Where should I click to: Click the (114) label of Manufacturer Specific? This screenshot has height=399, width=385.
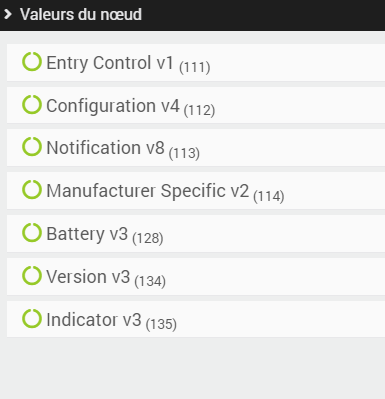pos(269,196)
